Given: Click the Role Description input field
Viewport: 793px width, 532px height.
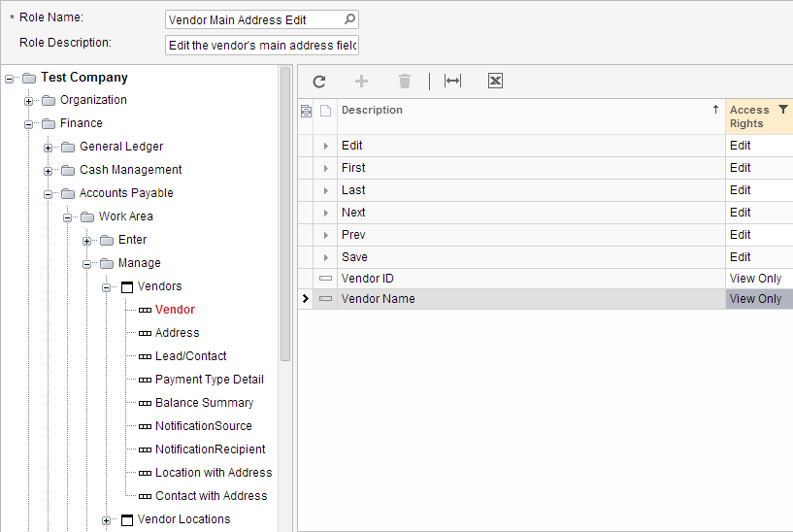Looking at the screenshot, I should (x=262, y=45).
